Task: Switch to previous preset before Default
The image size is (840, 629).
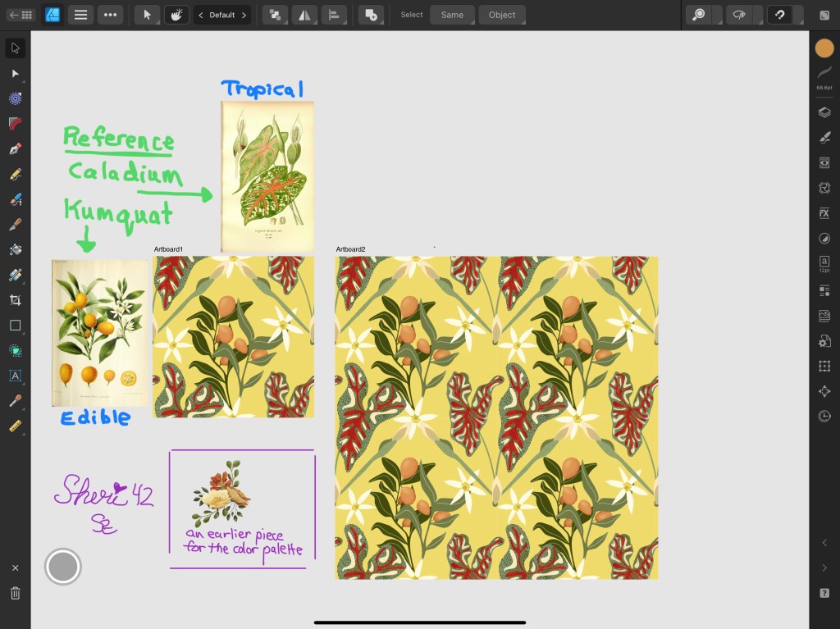Action: click(x=201, y=15)
